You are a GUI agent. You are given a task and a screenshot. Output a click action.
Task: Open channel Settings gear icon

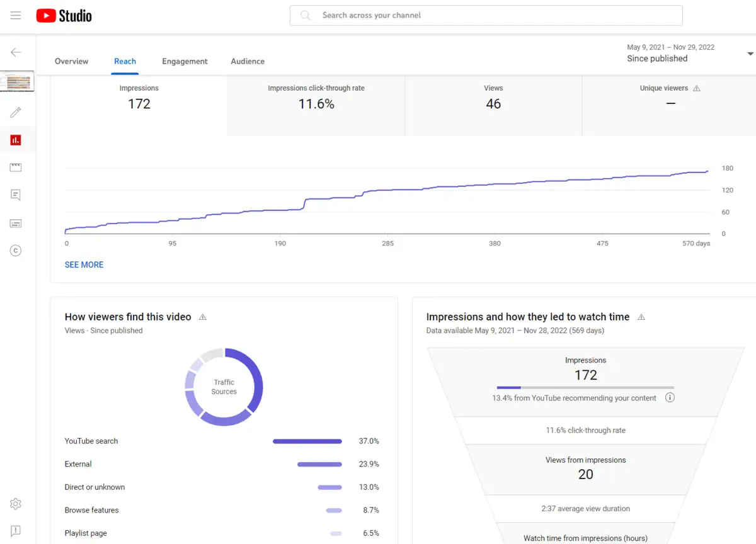(15, 504)
